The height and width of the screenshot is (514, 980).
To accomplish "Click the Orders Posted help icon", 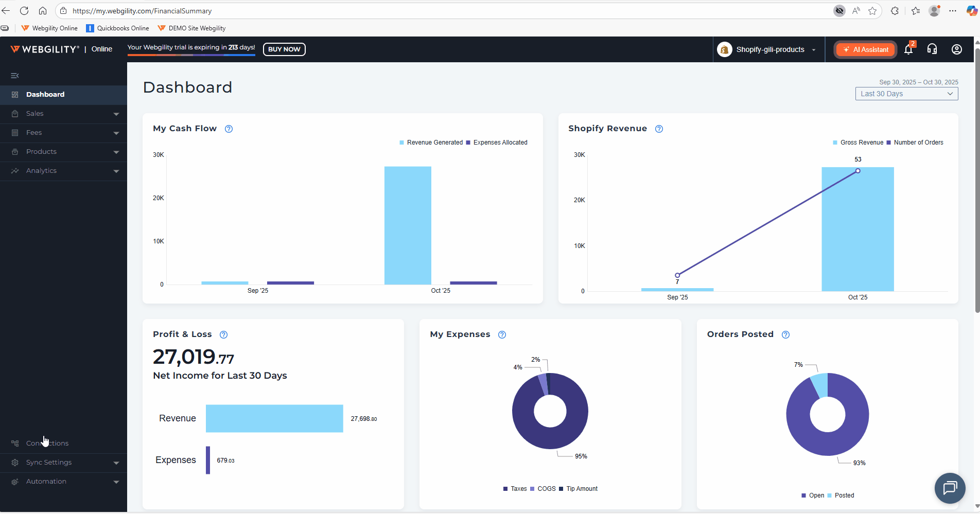I will (x=785, y=335).
